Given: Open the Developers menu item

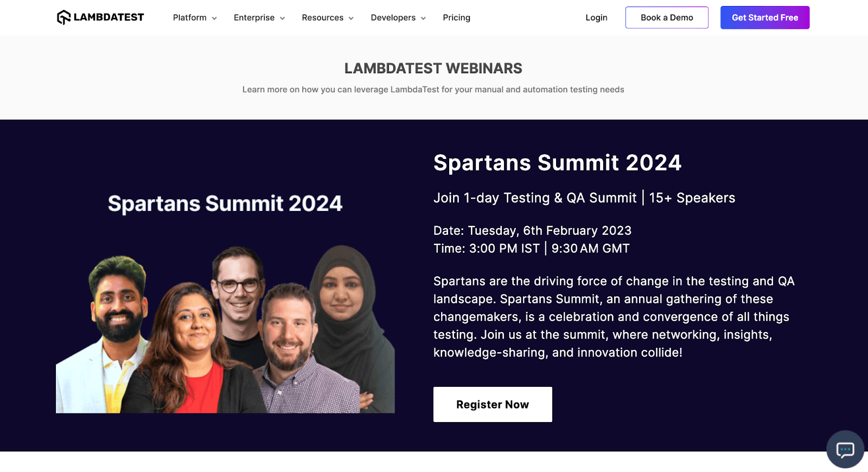Looking at the screenshot, I should (393, 18).
